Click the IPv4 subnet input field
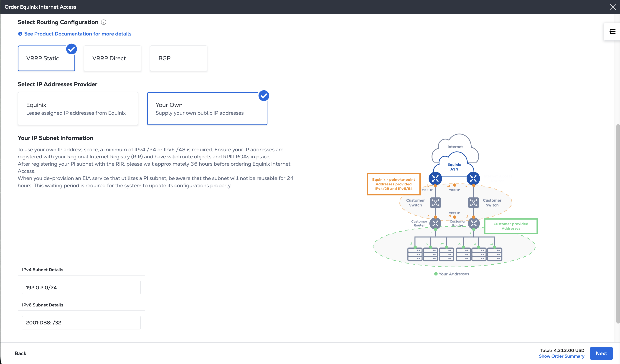Viewport: 620px width, 364px height. tap(81, 287)
